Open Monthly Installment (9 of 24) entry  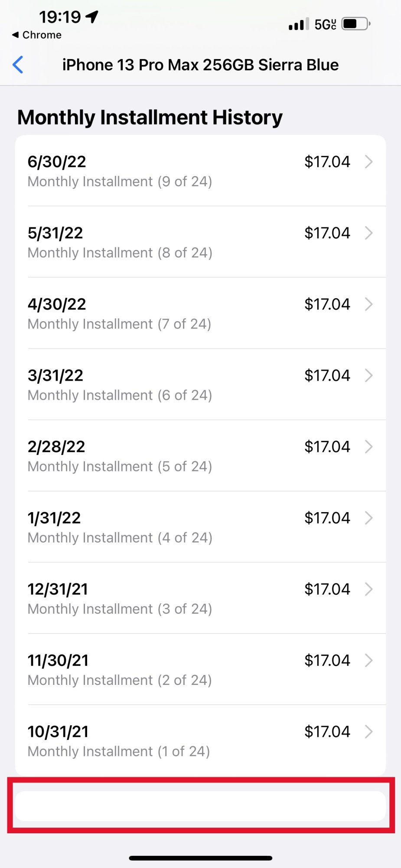(200, 171)
